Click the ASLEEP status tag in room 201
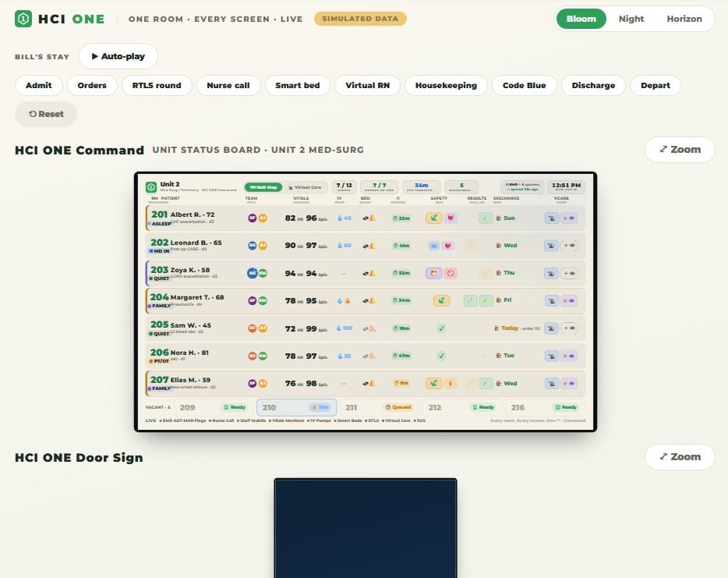This screenshot has width=728, height=578. [160, 224]
